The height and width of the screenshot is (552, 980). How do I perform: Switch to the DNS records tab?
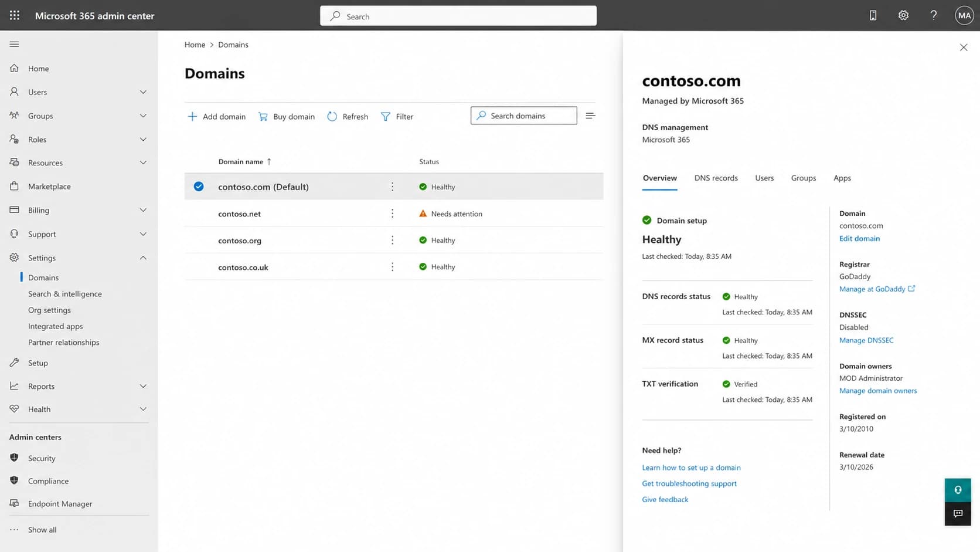716,178
